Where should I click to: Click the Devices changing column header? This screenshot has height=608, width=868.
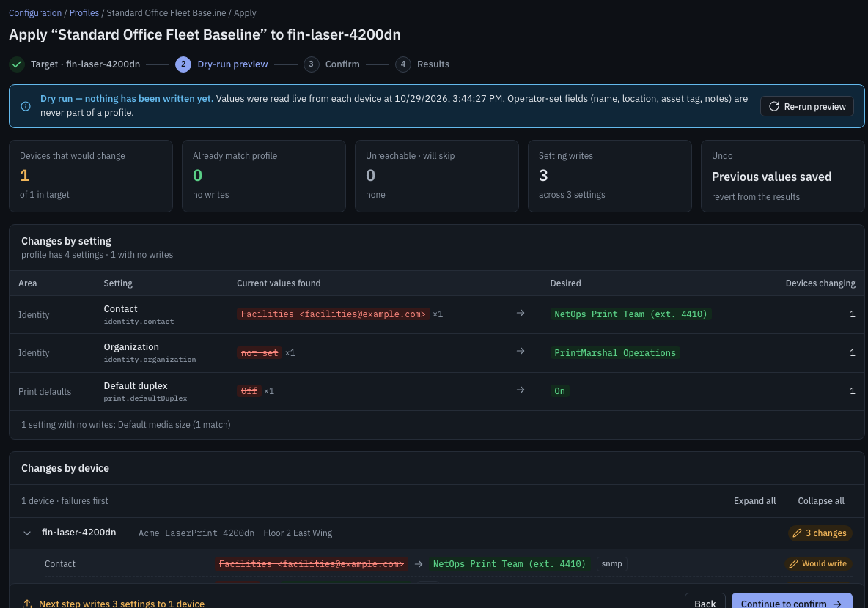coord(820,283)
